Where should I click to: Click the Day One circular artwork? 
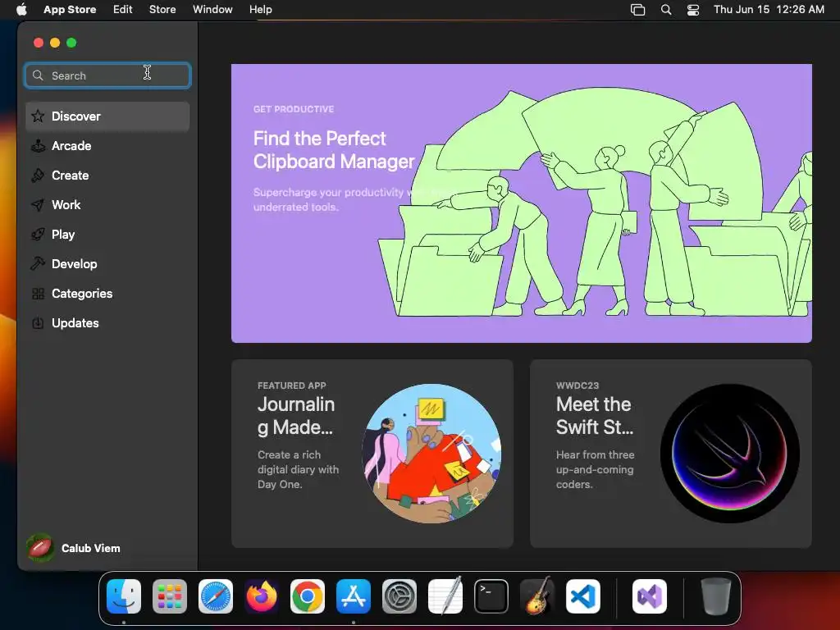(x=431, y=453)
